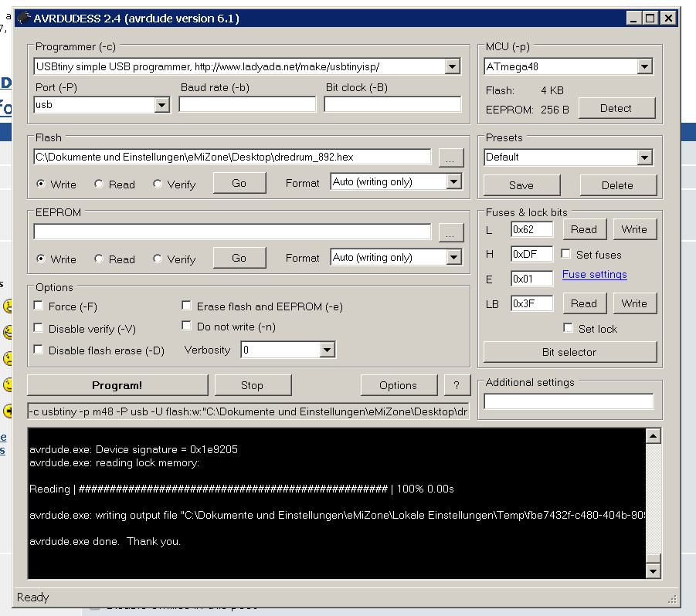Image resolution: width=696 pixels, height=616 pixels.
Task: Toggle the Set fuses checkbox
Action: point(567,254)
